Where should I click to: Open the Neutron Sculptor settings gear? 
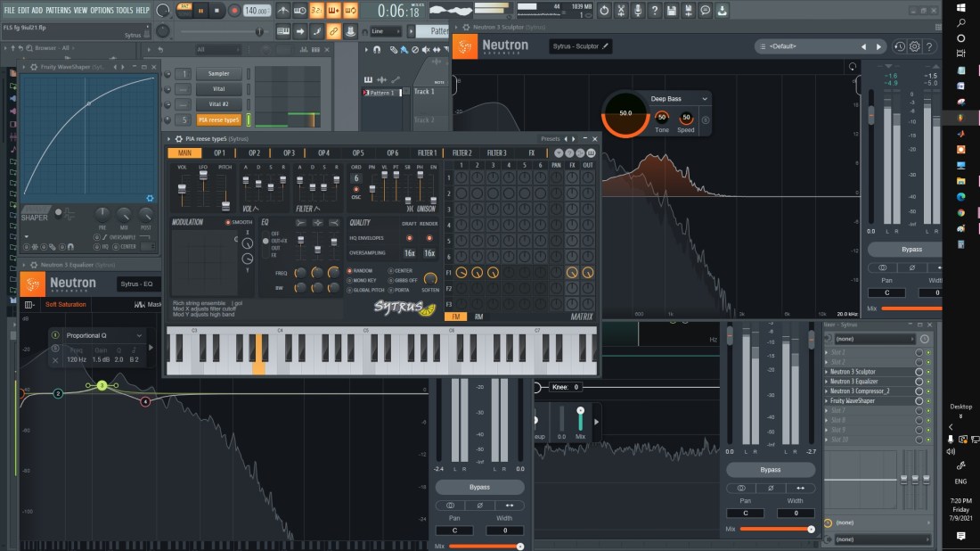coord(914,46)
